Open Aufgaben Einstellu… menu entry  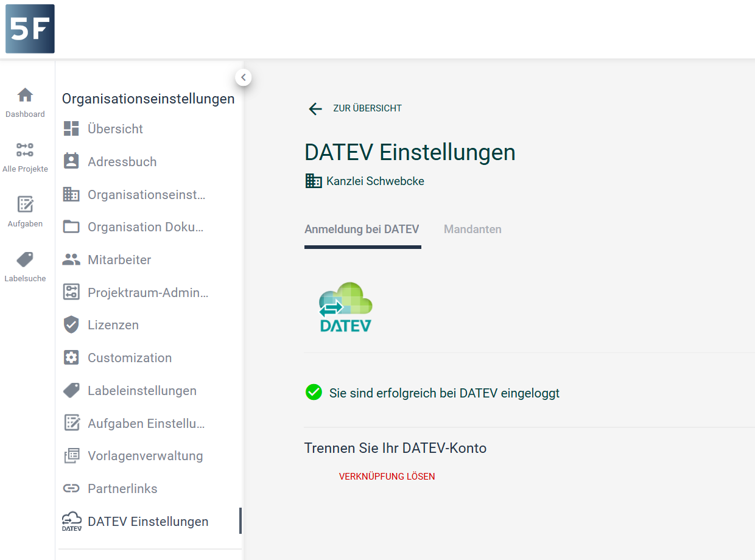tap(146, 424)
